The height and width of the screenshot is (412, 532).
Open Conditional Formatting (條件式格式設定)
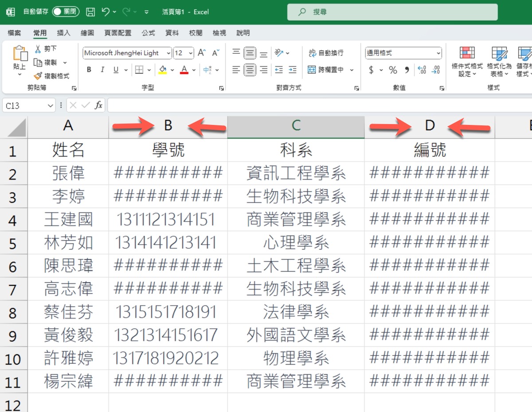coord(467,61)
